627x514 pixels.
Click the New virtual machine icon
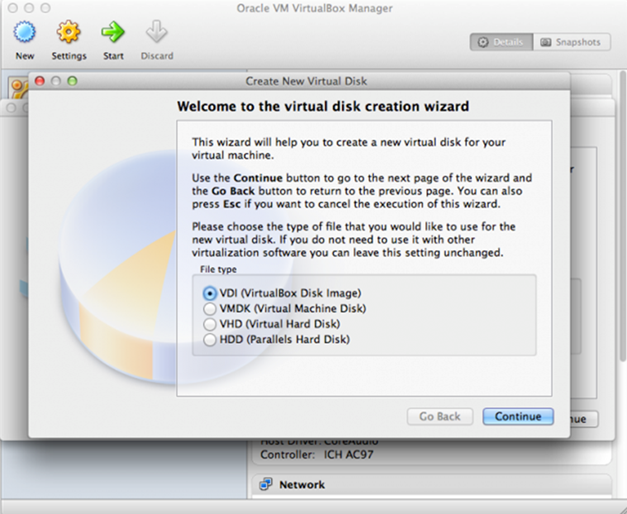(x=25, y=32)
